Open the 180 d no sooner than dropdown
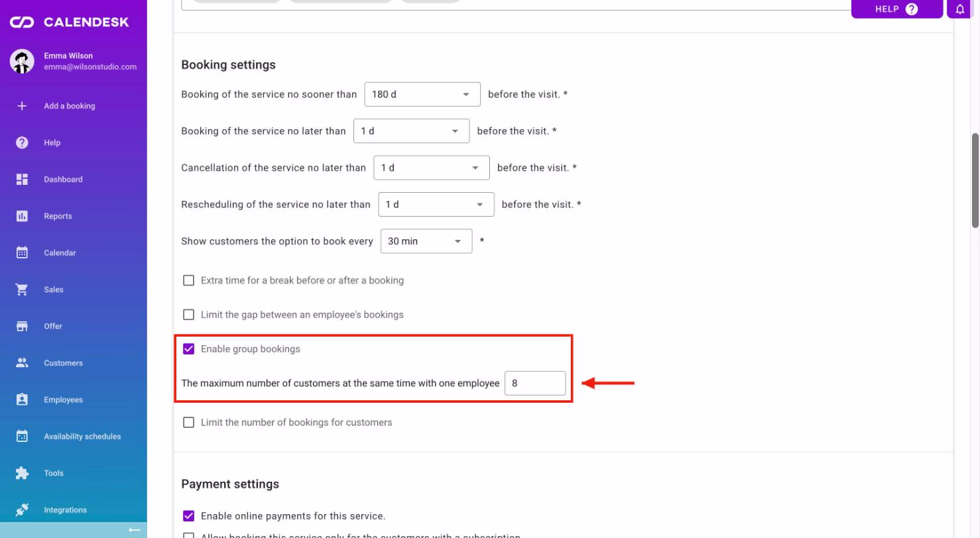This screenshot has height=538, width=980. [422, 94]
